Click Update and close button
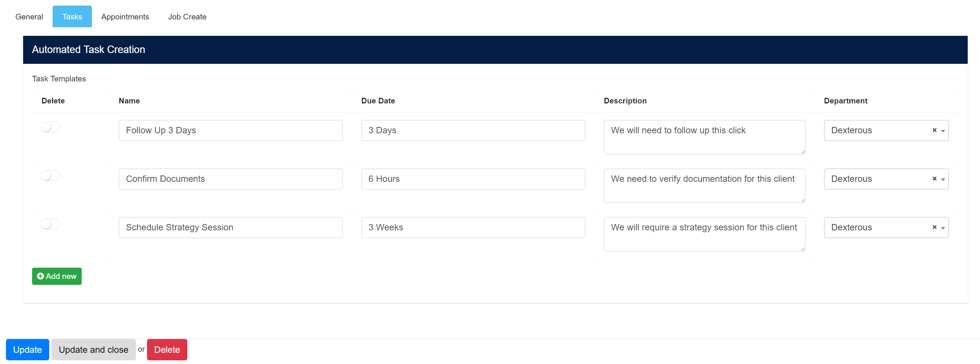The height and width of the screenshot is (364, 980). click(x=93, y=349)
